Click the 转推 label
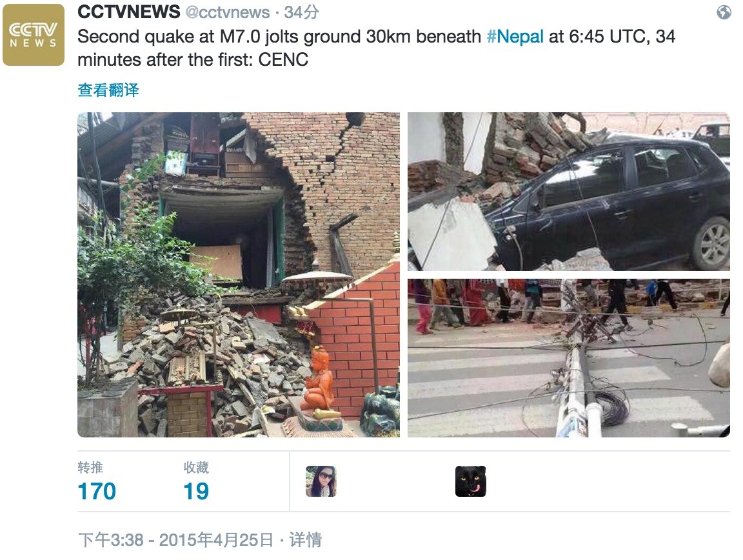The image size is (743, 560). click(x=90, y=468)
